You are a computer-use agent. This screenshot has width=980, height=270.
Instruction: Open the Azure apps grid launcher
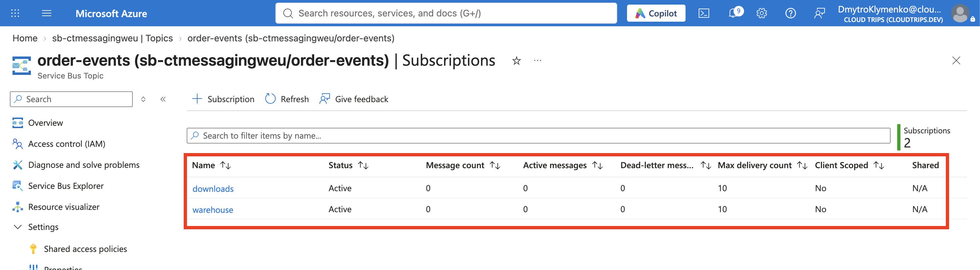pos(15,13)
